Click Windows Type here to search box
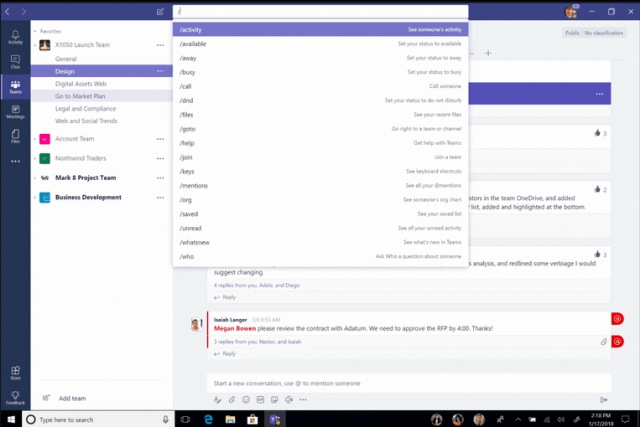This screenshot has height=427, width=640. pyautogui.click(x=98, y=419)
